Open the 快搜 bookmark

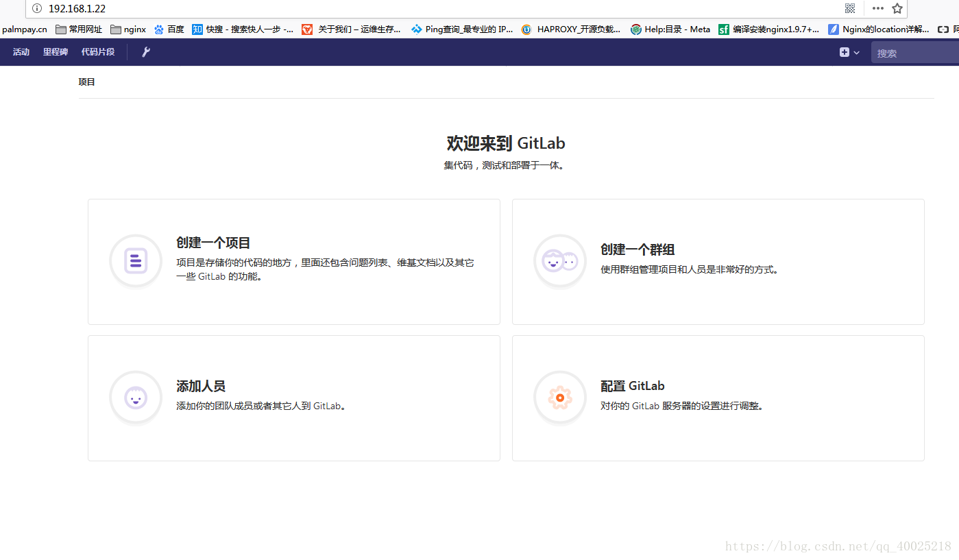click(243, 29)
